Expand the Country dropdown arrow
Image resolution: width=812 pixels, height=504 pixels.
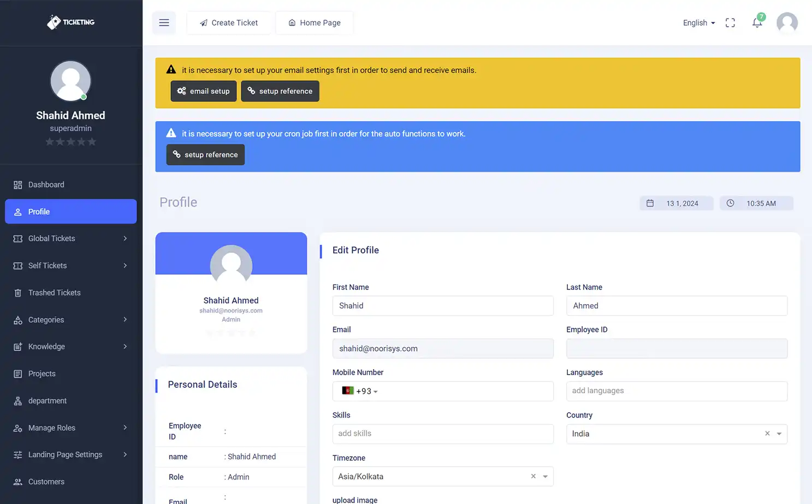tap(779, 434)
